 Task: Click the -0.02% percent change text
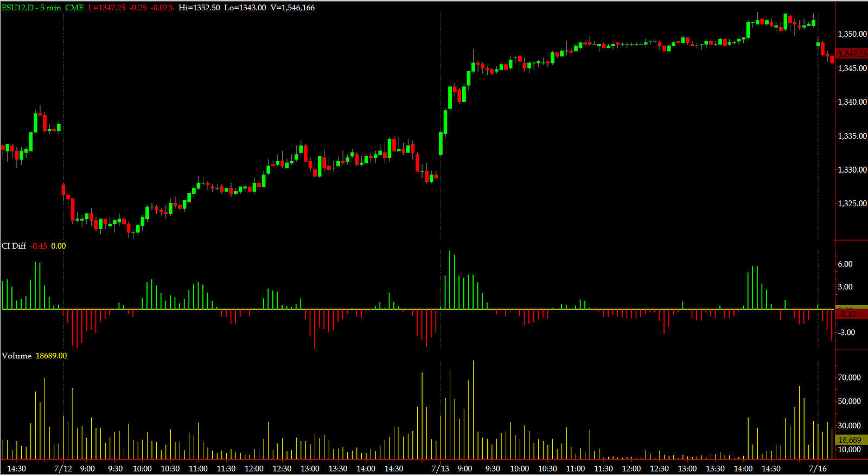pos(162,8)
